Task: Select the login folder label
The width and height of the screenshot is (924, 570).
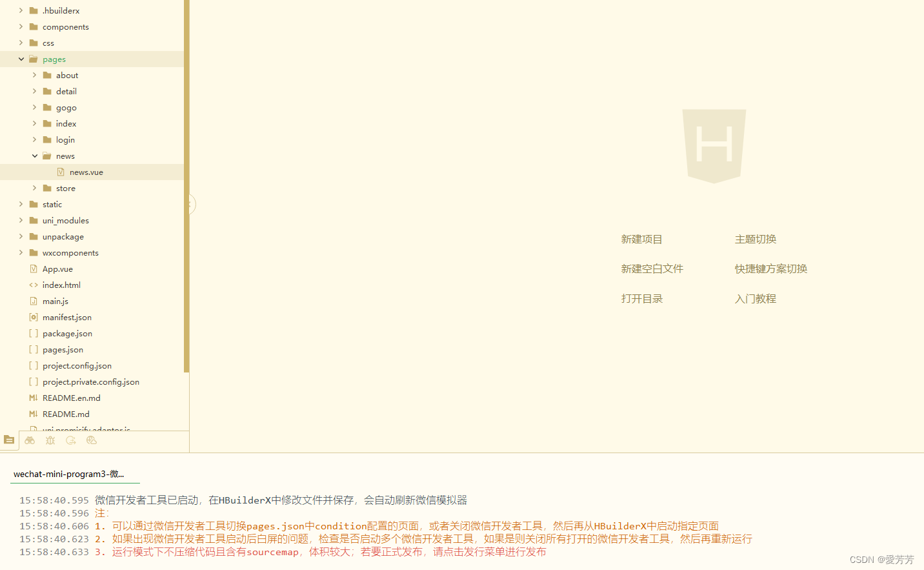Action: point(65,139)
